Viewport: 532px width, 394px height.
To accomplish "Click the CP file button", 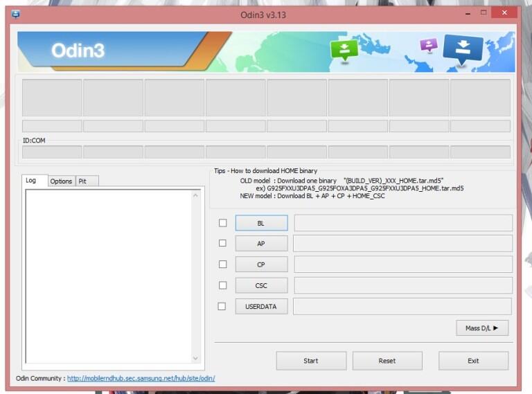I will pyautogui.click(x=261, y=265).
